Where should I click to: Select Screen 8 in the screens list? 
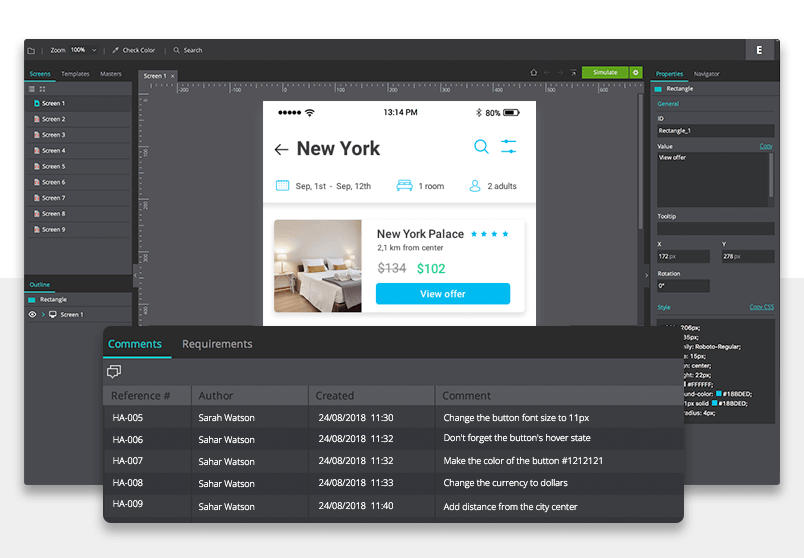(x=78, y=214)
